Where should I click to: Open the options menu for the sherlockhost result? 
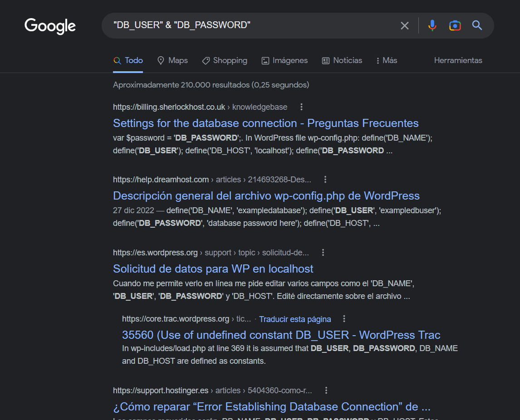301,107
